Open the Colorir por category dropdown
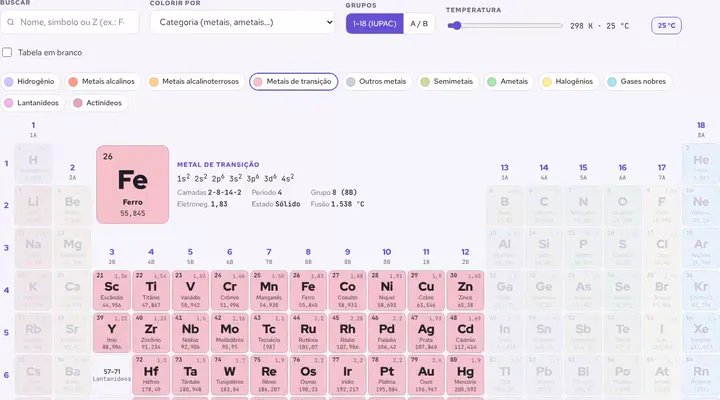The width and height of the screenshot is (720, 400). (242, 22)
